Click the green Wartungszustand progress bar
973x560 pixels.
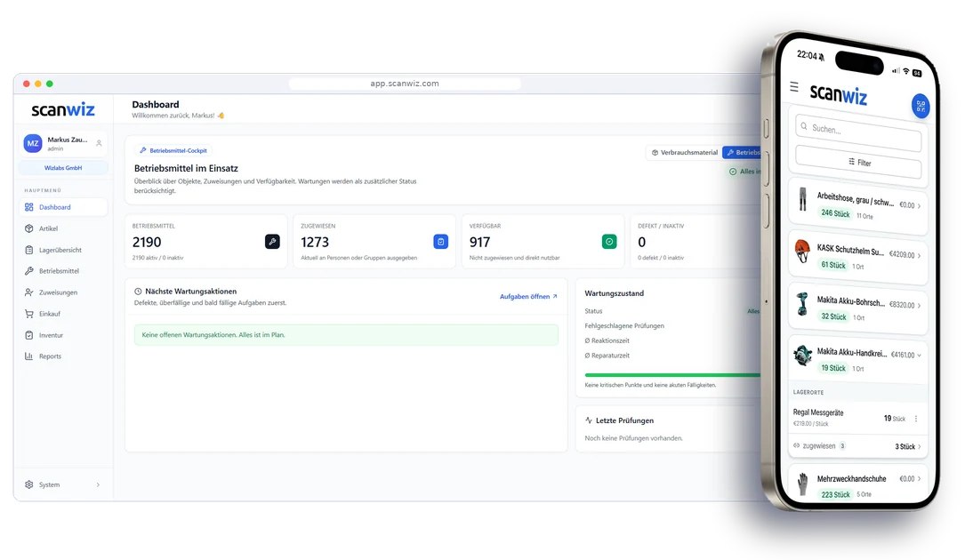672,375
